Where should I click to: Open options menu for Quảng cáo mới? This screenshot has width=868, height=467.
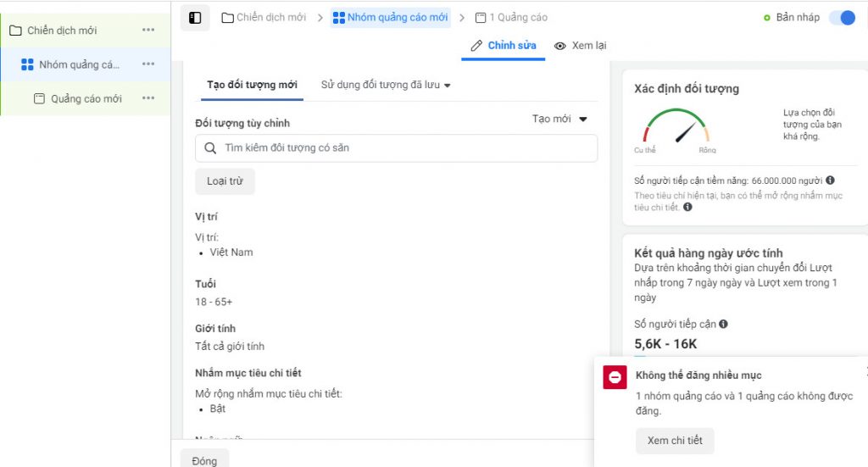[x=147, y=98]
